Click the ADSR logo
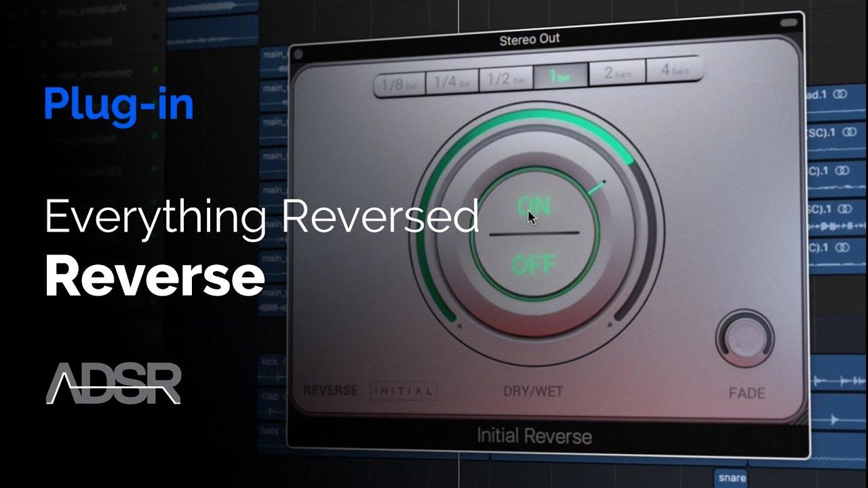 click(113, 384)
